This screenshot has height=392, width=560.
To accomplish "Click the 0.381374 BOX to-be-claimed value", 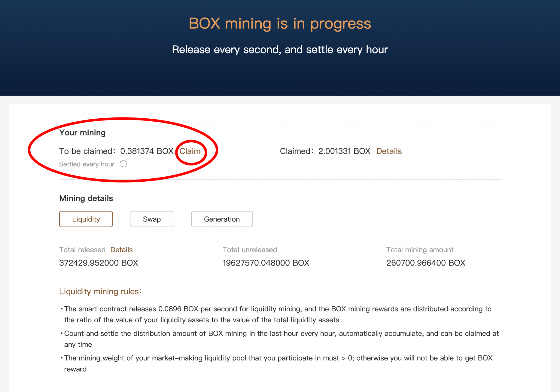I will (x=147, y=151).
